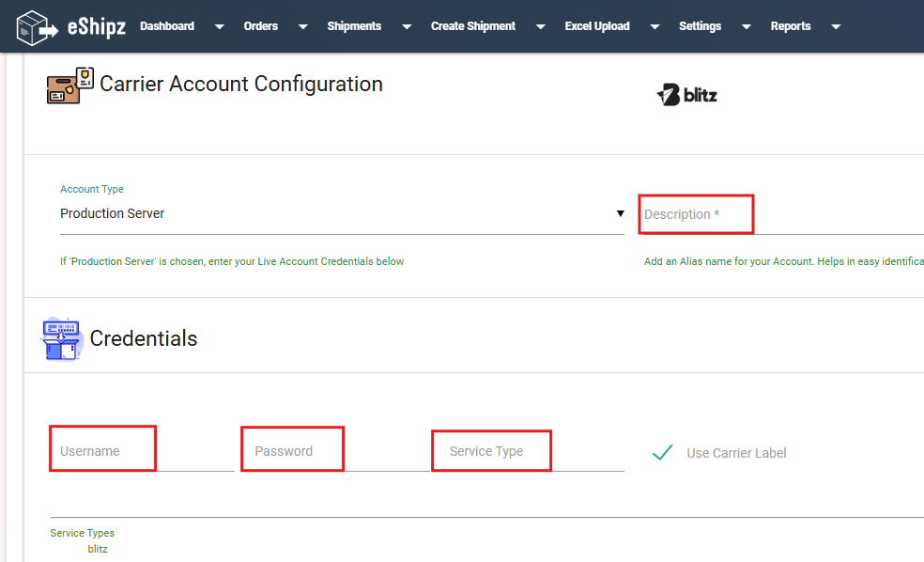Expand the Shipments dropdown caret
The height and width of the screenshot is (562, 924).
tap(407, 26)
